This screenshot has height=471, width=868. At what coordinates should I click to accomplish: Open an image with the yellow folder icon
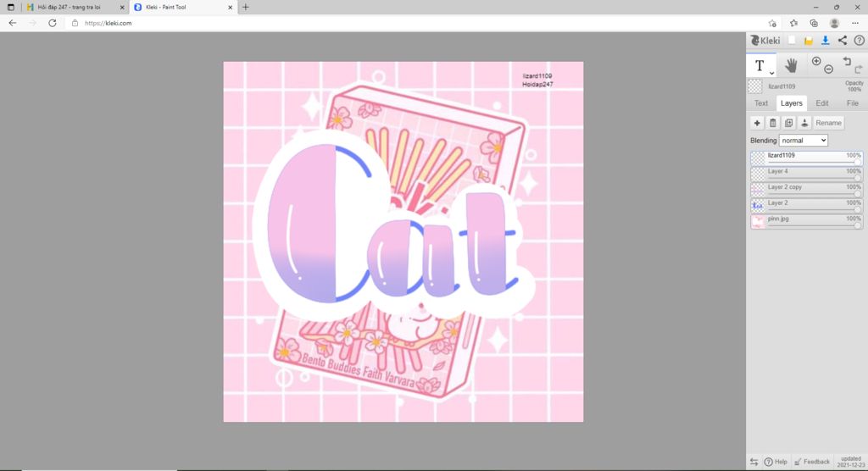coord(808,41)
